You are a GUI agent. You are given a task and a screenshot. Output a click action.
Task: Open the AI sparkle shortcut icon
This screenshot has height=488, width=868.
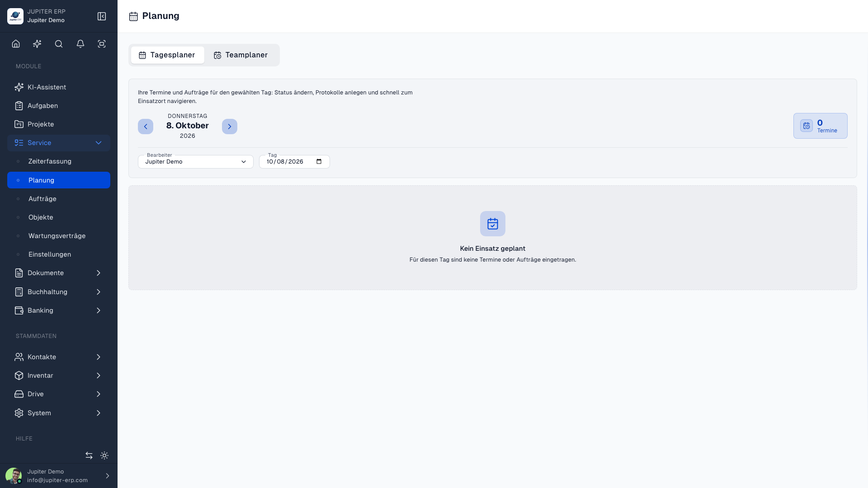[x=37, y=44]
